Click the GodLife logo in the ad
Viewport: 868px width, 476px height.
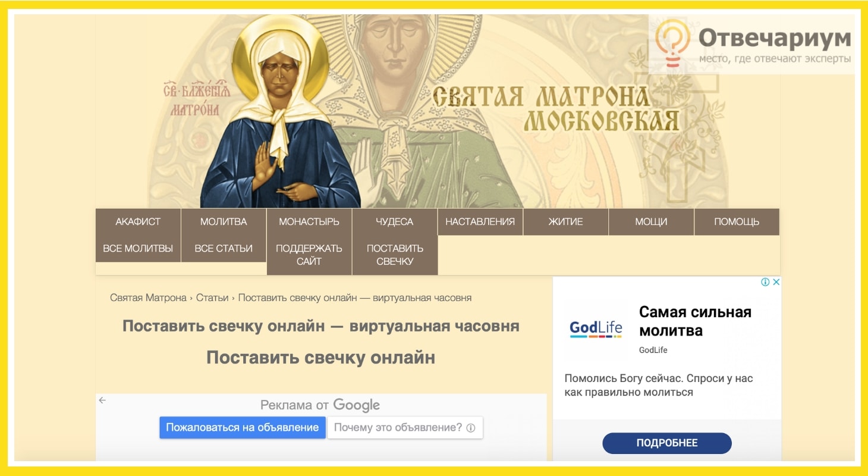click(596, 329)
